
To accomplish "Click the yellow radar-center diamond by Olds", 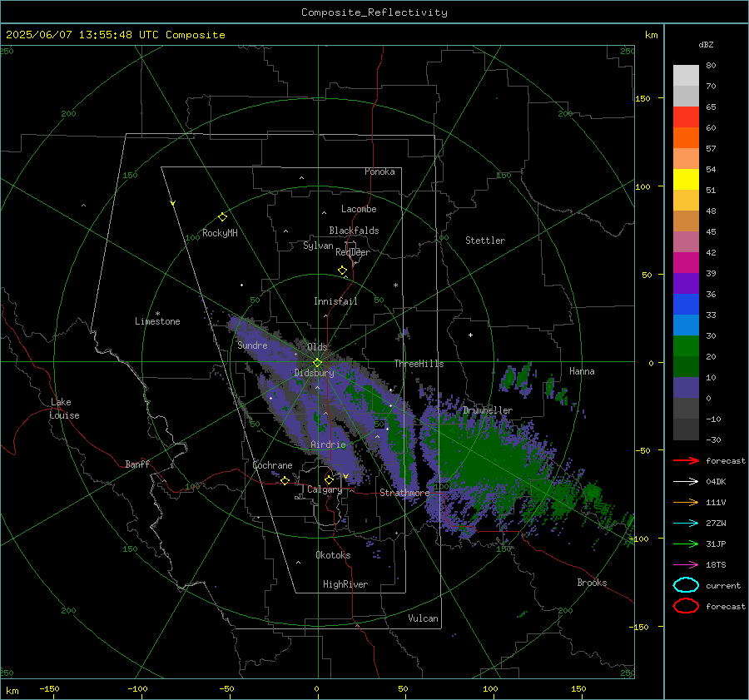I will click(x=317, y=363).
